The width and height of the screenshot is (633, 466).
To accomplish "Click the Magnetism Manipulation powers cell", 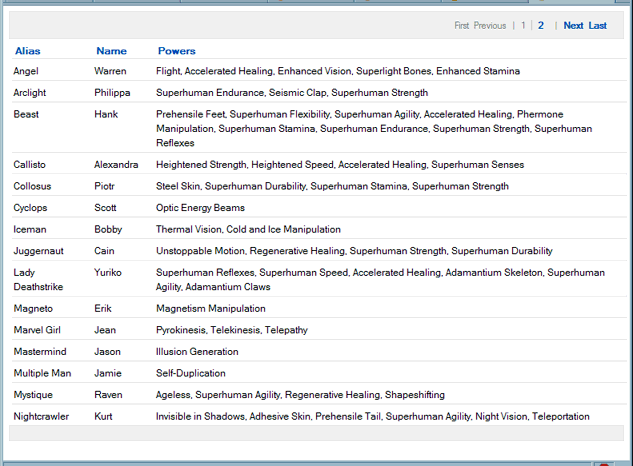I will pyautogui.click(x=211, y=309).
